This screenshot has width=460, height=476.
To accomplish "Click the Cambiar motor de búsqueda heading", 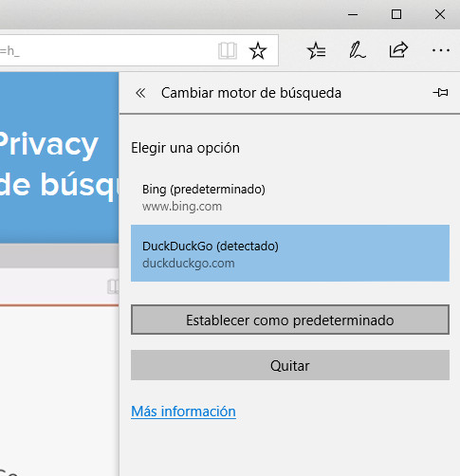I will (251, 93).
